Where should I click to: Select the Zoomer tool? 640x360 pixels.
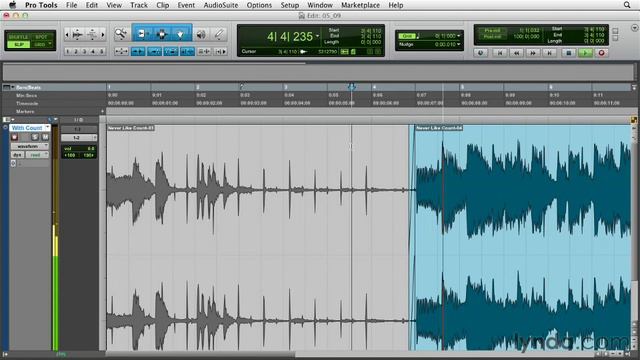[120, 34]
